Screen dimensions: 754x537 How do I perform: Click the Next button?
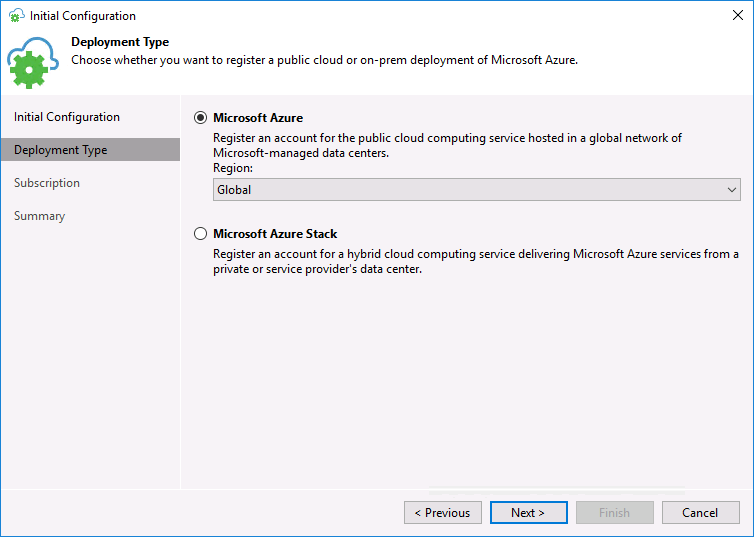(x=528, y=512)
